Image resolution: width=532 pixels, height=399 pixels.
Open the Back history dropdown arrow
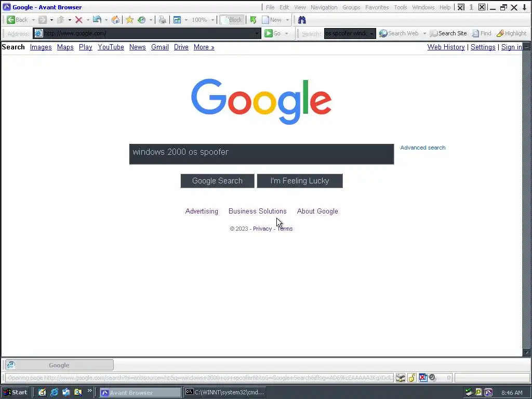33,20
